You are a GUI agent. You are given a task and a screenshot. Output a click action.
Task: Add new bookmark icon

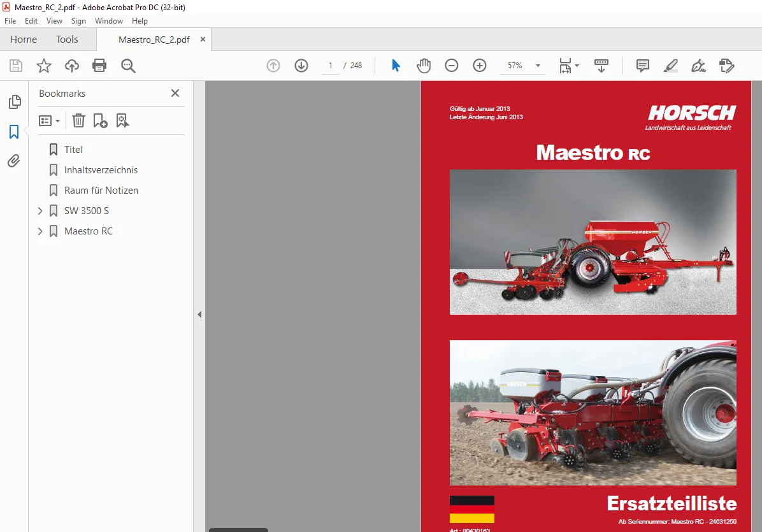click(100, 120)
